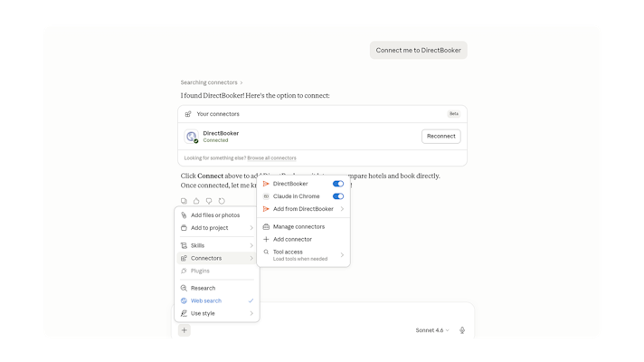This screenshot has width=644, height=362.
Task: Toggle the Claude in Chrome switch
Action: 338,196
